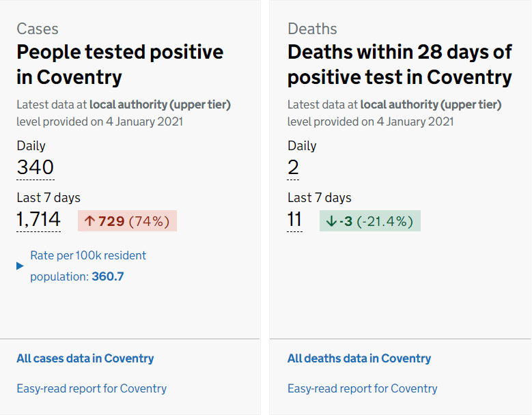
Task: Click the Deaths within 28 days heading
Action: pos(400,64)
